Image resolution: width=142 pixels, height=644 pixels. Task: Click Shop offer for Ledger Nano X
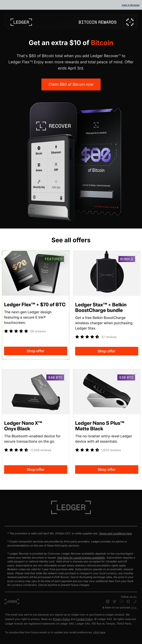pyautogui.click(x=35, y=469)
